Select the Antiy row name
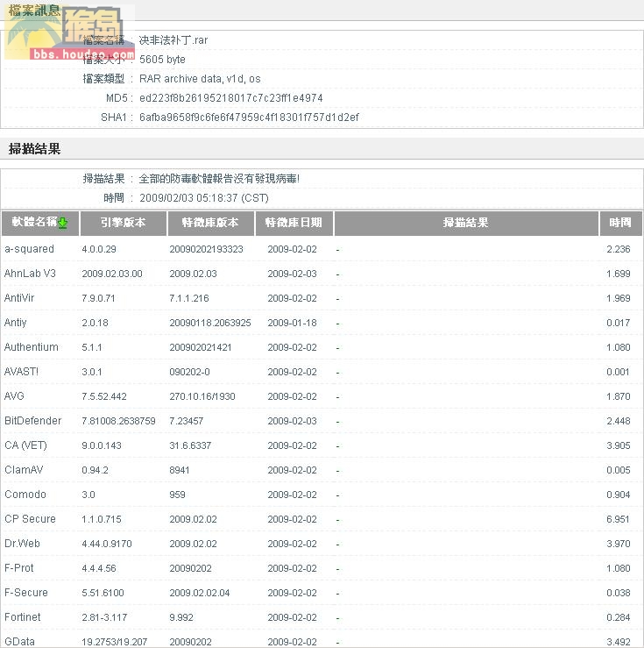This screenshot has height=648, width=644. (x=16, y=323)
